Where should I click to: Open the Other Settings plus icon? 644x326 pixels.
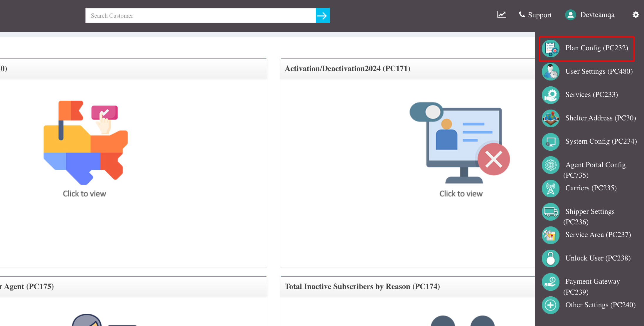[x=551, y=305]
